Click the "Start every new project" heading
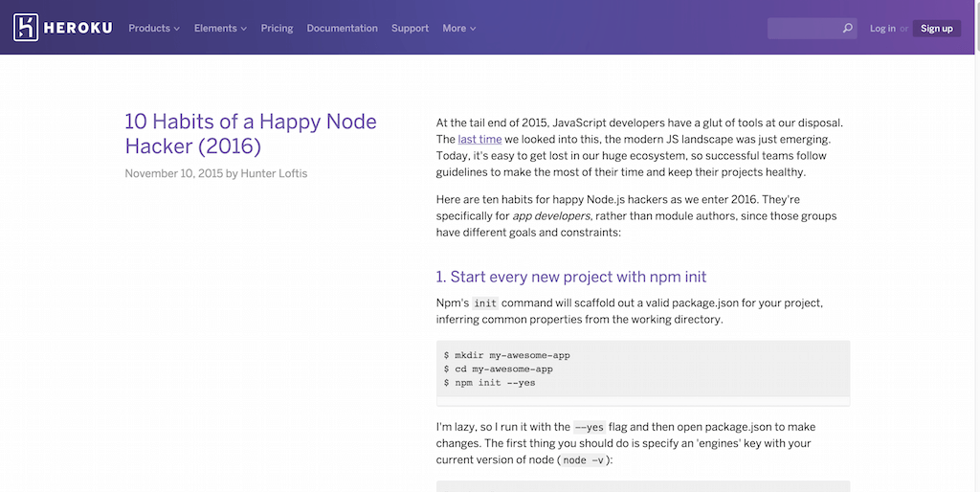 click(571, 277)
